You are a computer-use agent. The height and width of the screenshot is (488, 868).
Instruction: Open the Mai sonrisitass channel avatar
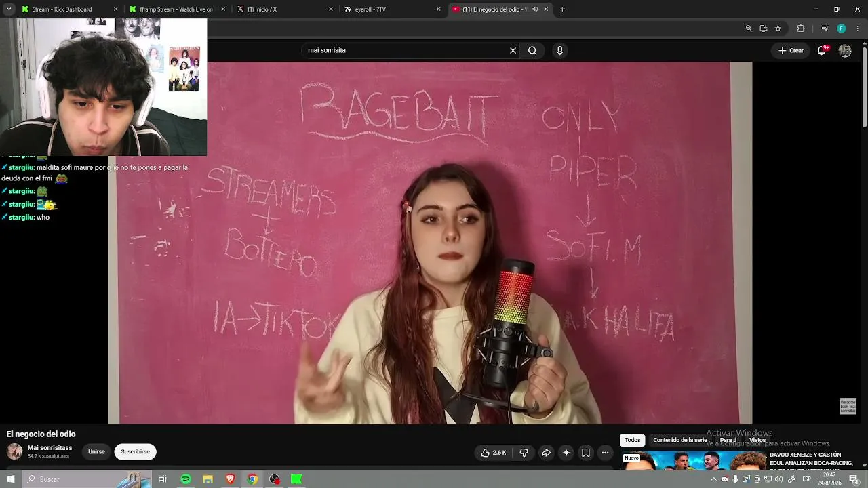[x=14, y=451]
